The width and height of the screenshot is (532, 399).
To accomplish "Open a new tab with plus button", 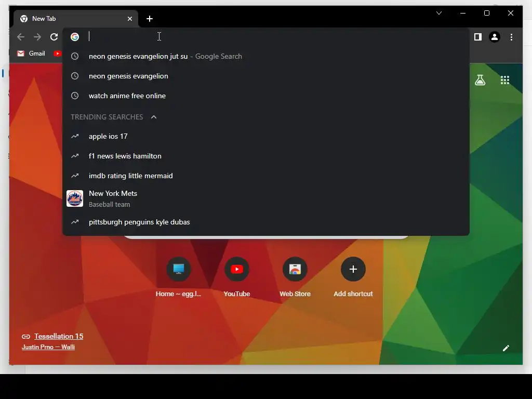I will click(150, 19).
